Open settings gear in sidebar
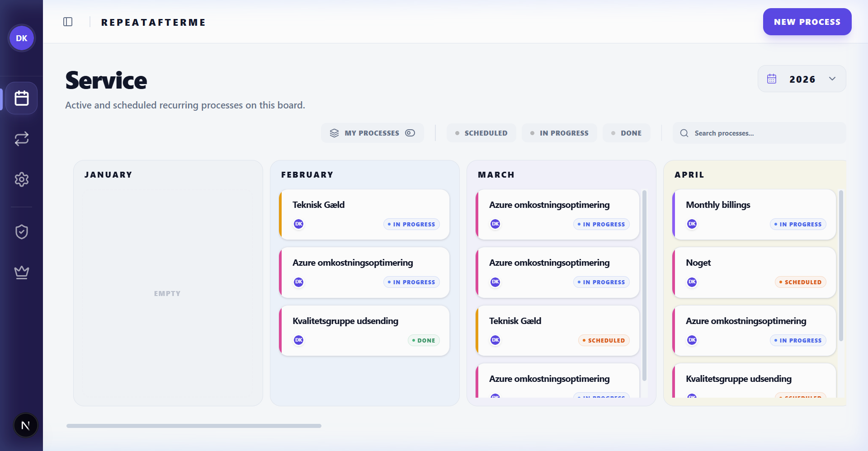This screenshot has width=868, height=451. coord(21,179)
